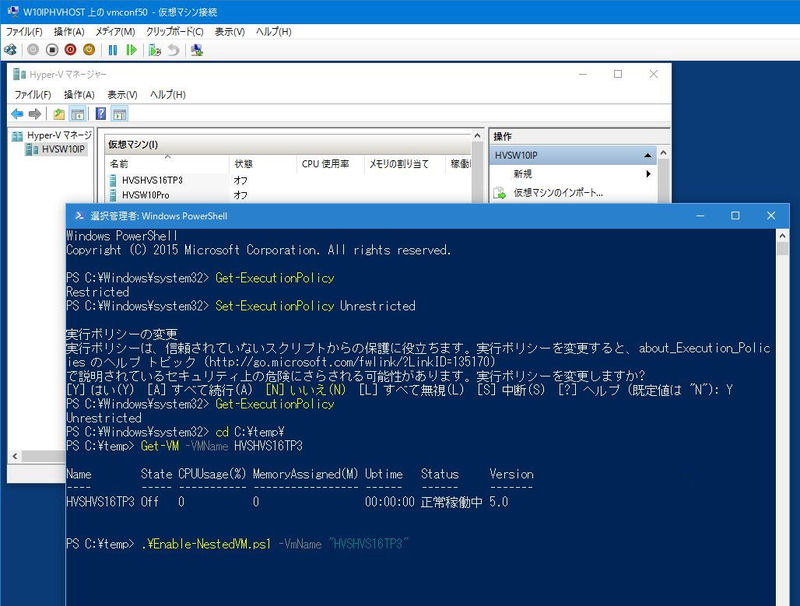Open メディア(M) menu
The width and height of the screenshot is (800, 606).
click(115, 32)
